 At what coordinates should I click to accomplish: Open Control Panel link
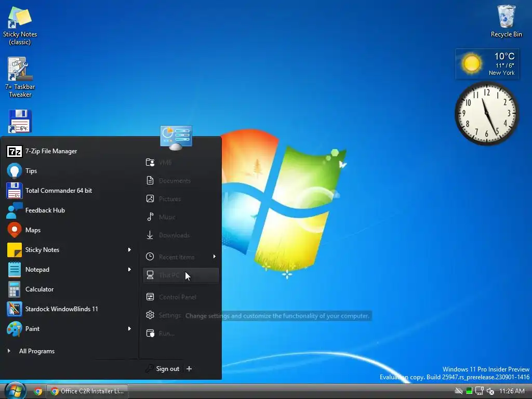181,297
